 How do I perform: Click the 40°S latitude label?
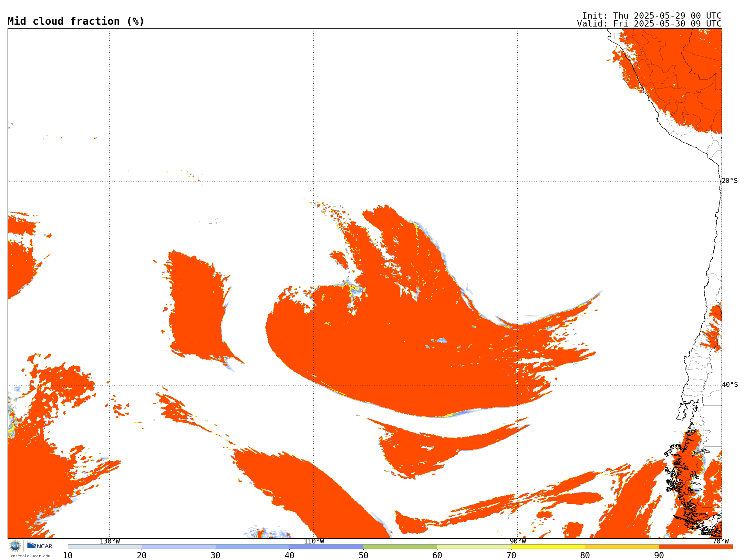(x=730, y=385)
